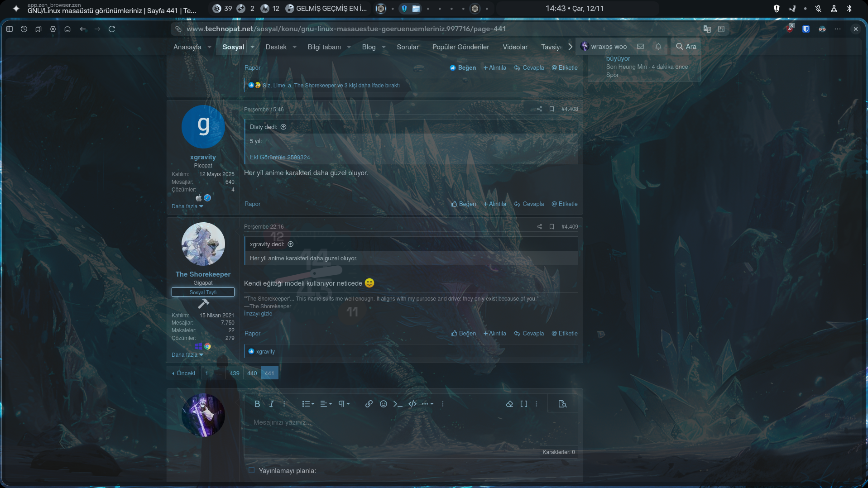The image size is (868, 488).
Task: Open the browser's three-dot overflow menu
Action: coord(838,29)
